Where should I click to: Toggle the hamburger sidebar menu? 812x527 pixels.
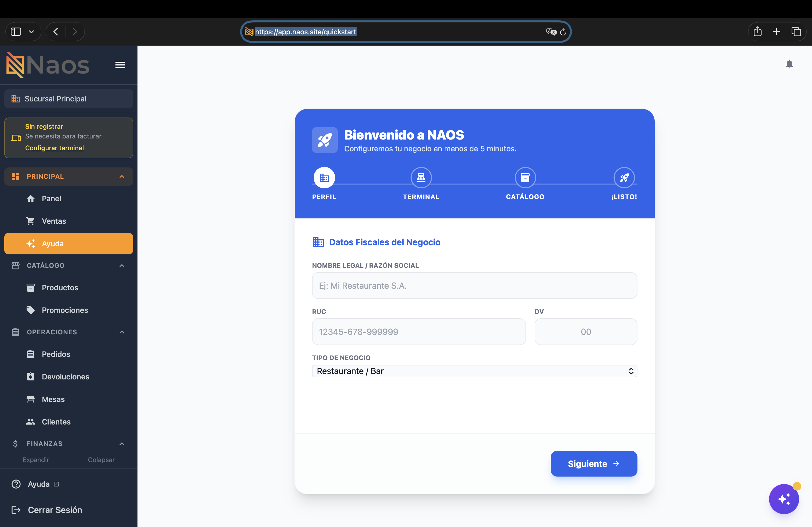120,65
